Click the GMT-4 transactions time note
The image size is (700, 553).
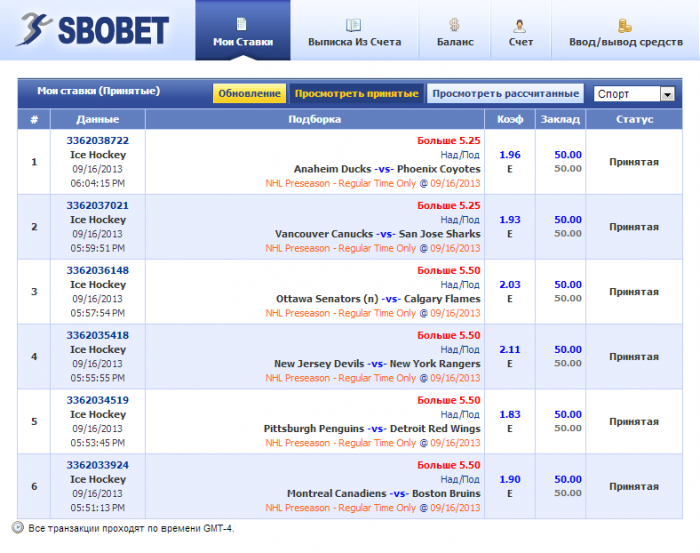[131, 528]
